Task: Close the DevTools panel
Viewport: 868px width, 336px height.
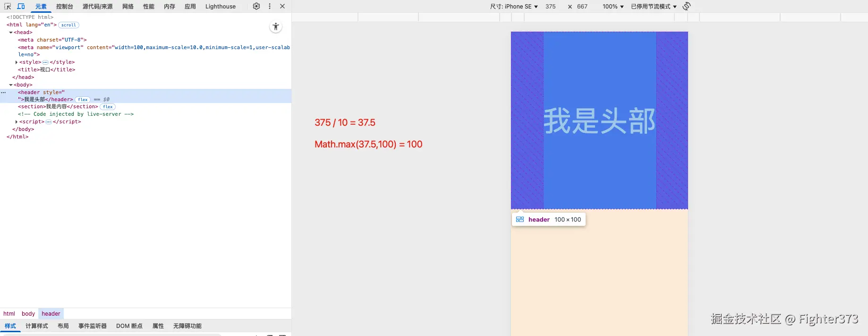Action: [x=282, y=6]
